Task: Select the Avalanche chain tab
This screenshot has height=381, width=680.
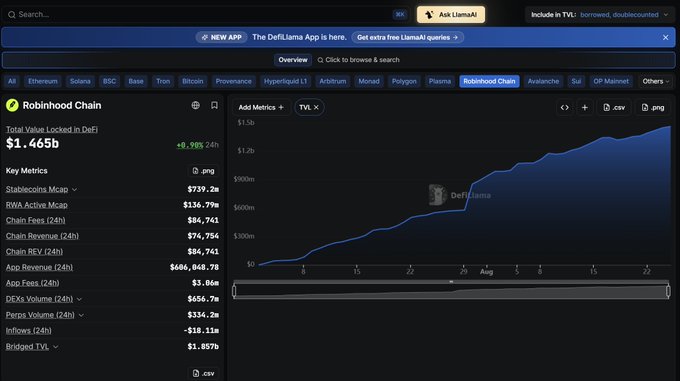Action: click(543, 81)
